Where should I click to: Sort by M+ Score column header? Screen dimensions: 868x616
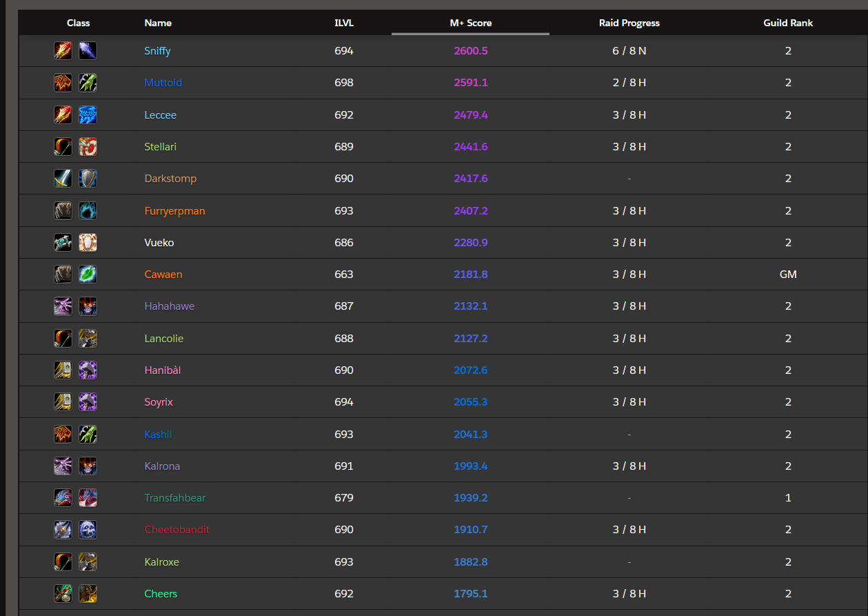[x=471, y=23]
